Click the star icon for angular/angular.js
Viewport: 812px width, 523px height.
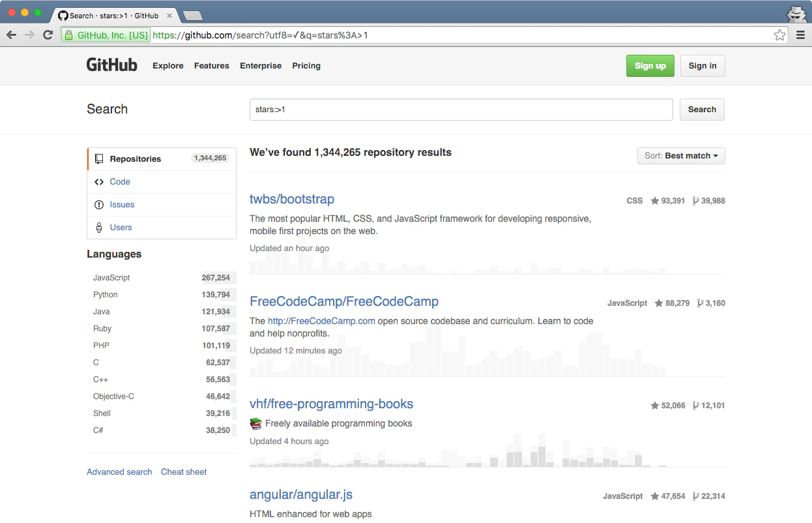pos(655,496)
